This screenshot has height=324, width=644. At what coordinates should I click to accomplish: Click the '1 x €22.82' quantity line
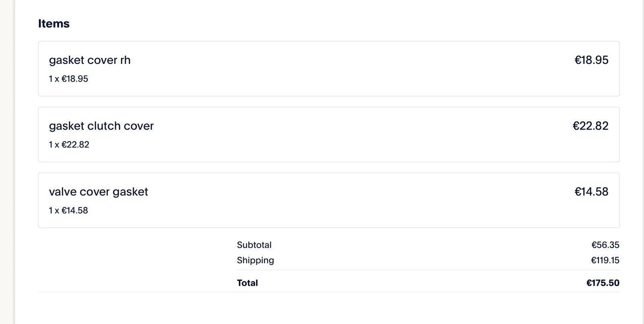[x=69, y=145]
